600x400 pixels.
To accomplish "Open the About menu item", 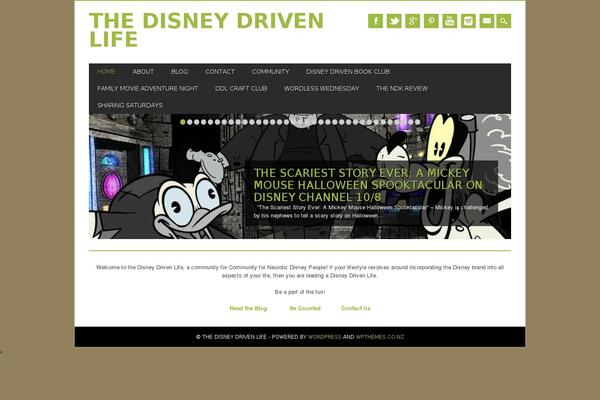I will point(143,72).
